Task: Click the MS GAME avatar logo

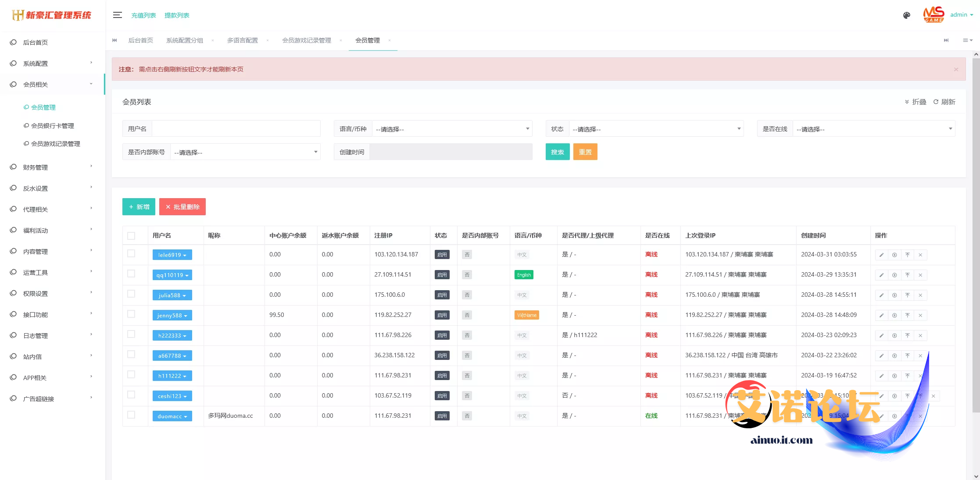Action: (934, 15)
